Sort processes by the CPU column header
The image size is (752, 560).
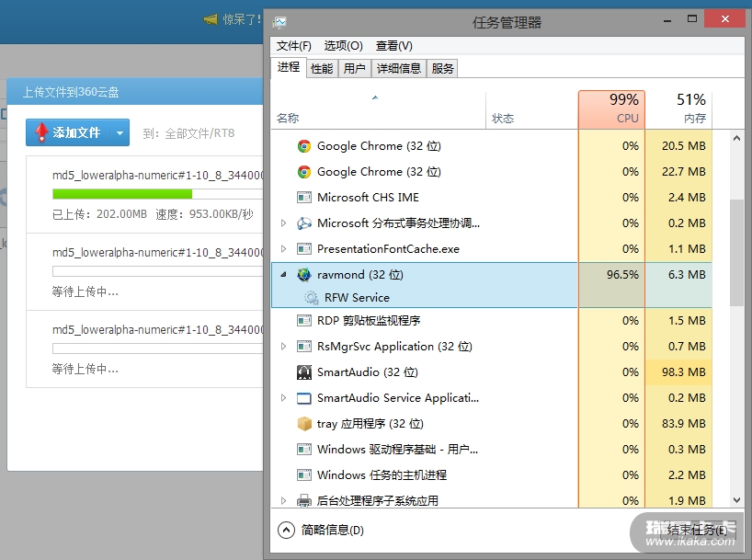611,109
